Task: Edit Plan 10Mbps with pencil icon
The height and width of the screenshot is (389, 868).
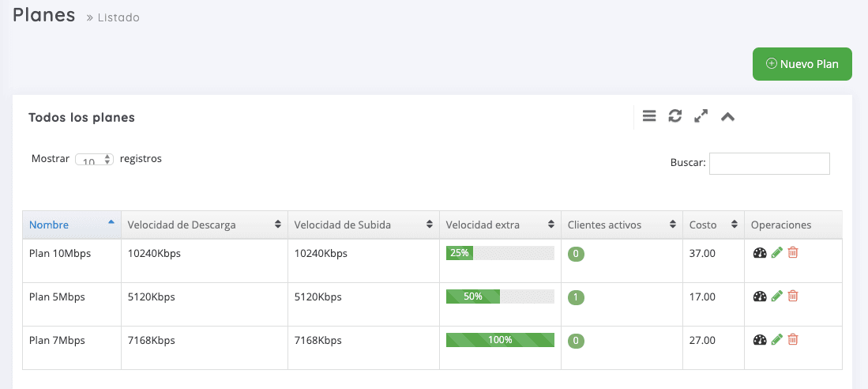Action: tap(776, 253)
